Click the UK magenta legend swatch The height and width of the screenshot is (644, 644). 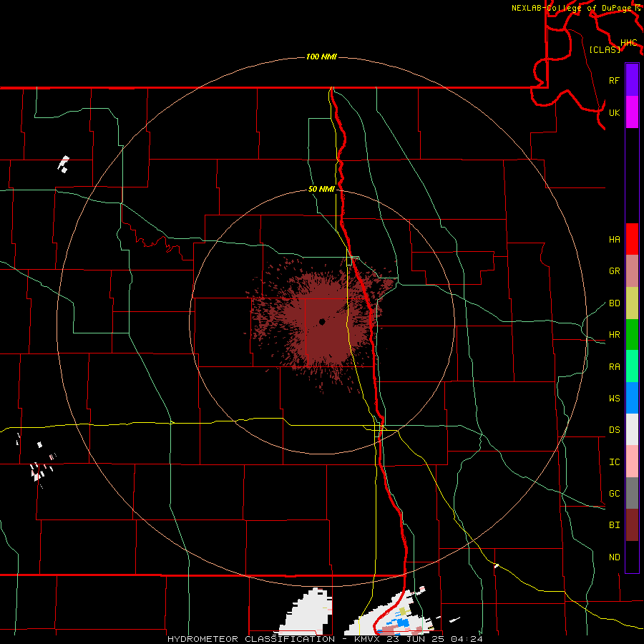click(x=632, y=112)
